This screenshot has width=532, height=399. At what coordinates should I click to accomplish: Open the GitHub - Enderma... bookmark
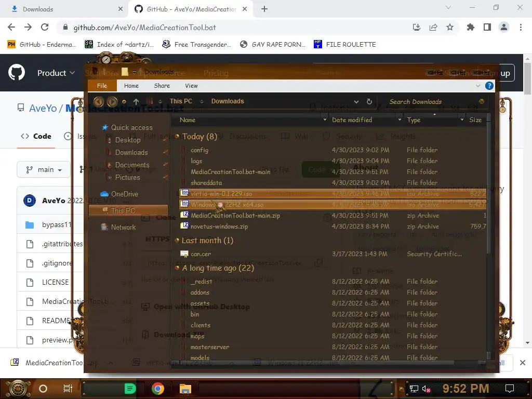(x=42, y=45)
